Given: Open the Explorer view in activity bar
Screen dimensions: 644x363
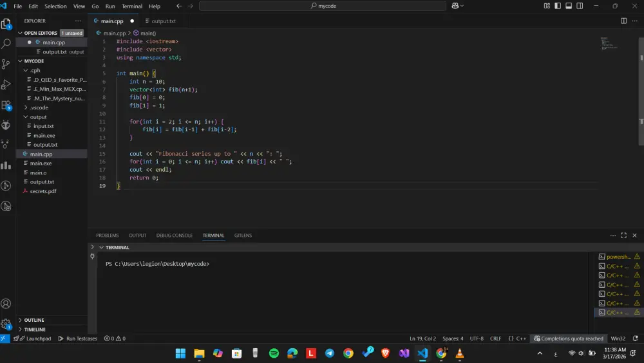Looking at the screenshot, I should (6, 24).
